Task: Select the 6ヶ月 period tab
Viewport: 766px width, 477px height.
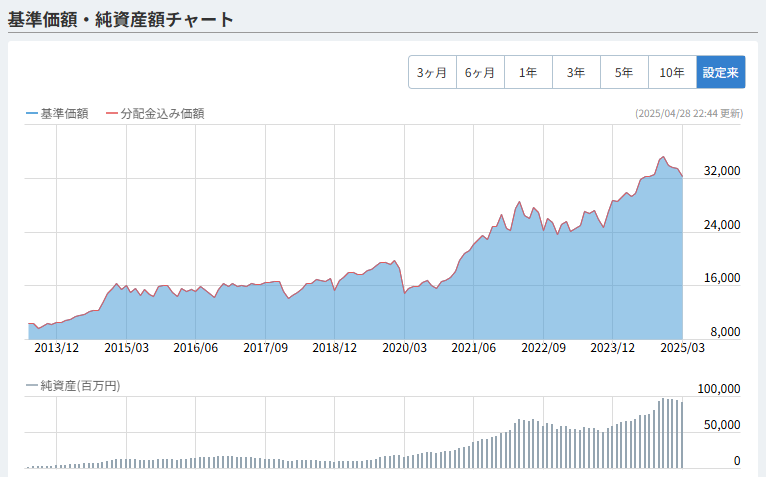Action: pos(480,72)
